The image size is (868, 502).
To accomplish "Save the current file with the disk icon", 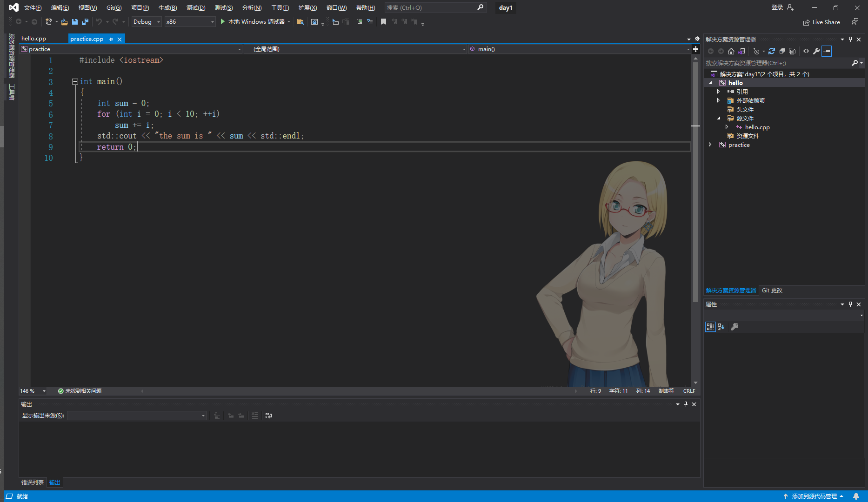I will coord(75,22).
